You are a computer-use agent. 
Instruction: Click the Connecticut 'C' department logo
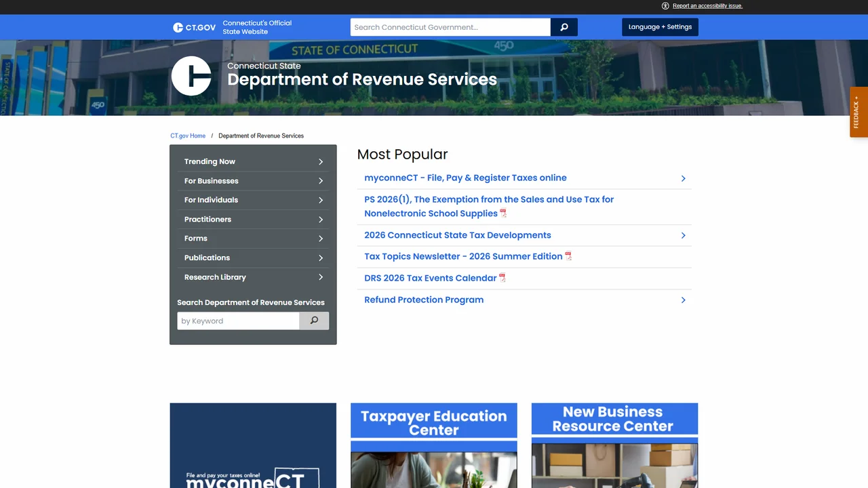[x=191, y=76]
